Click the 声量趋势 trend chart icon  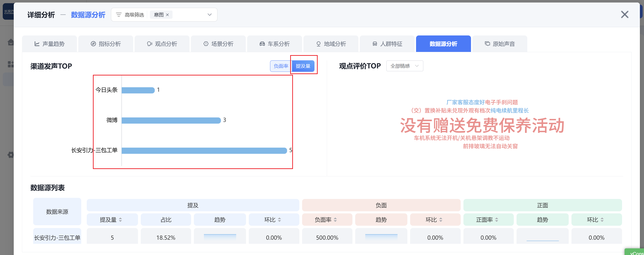(37, 44)
